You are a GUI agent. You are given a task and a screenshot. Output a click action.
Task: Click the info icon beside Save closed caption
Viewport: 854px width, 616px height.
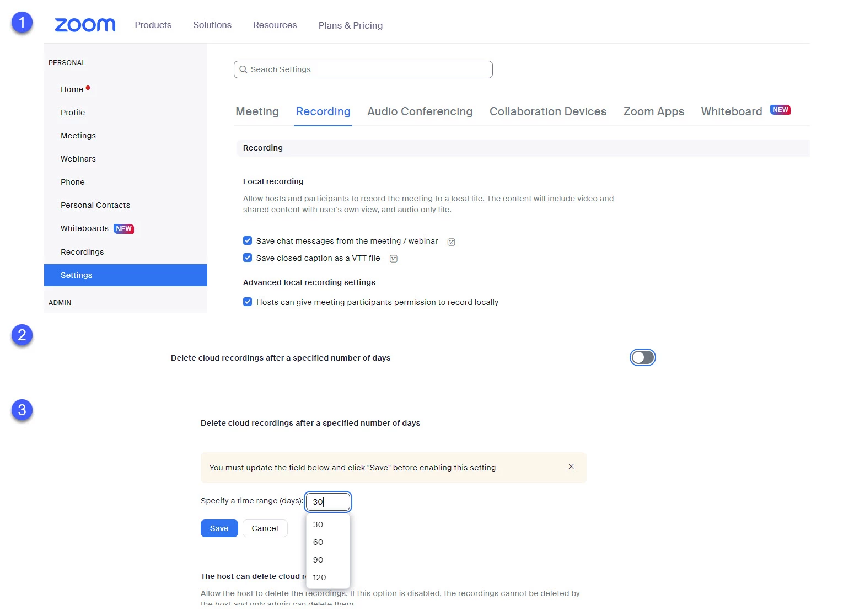(394, 259)
